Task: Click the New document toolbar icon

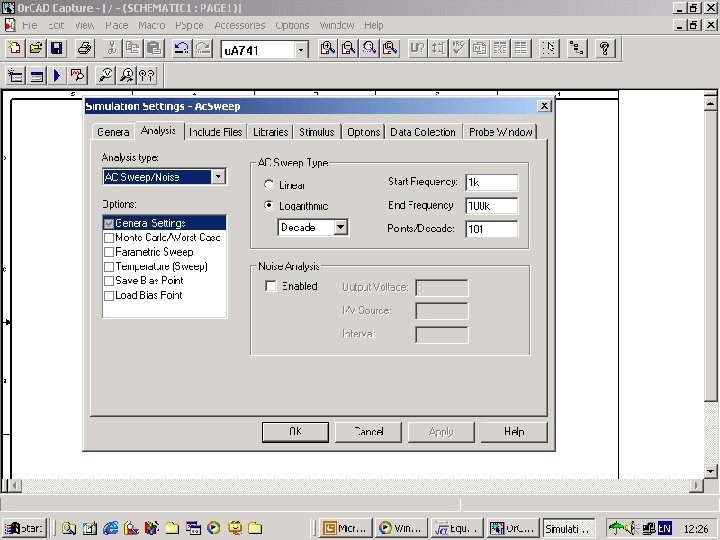Action: pyautogui.click(x=15, y=48)
